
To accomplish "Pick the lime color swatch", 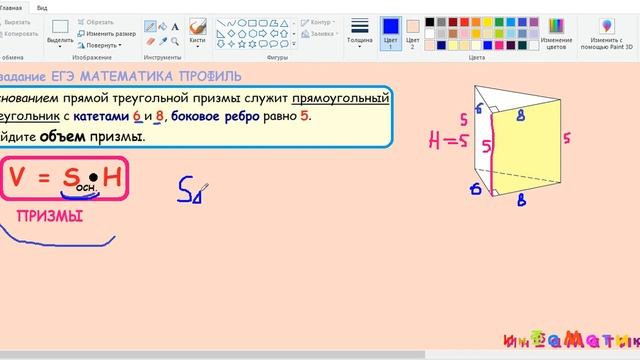I will [499, 33].
